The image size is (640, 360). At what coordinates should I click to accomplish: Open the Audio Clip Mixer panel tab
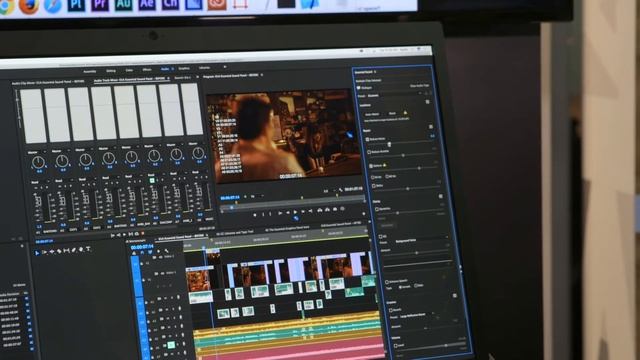(48, 82)
